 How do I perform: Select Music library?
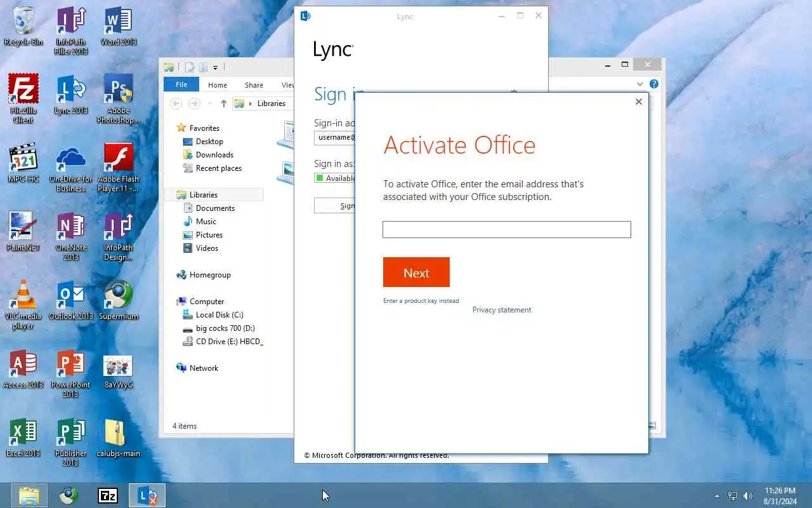tap(206, 222)
